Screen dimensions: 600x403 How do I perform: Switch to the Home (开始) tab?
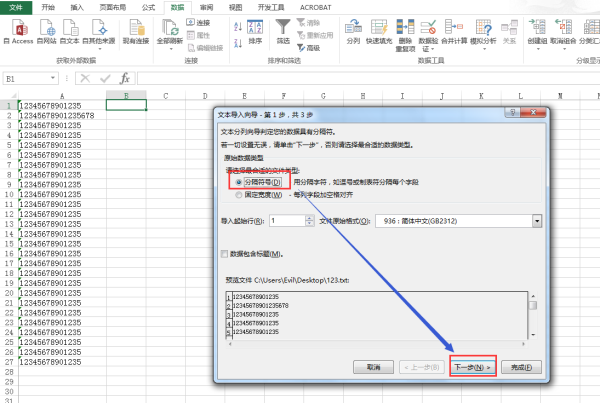click(48, 7)
